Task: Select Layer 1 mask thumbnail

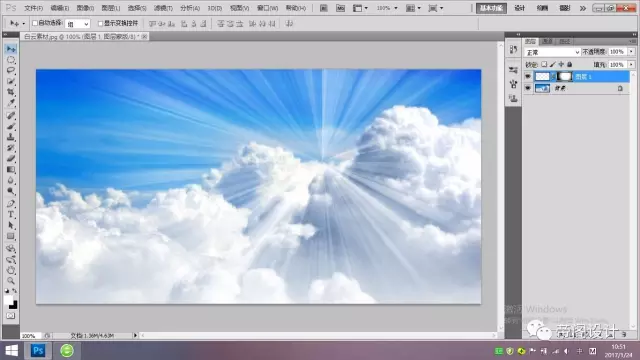Action: pos(564,76)
